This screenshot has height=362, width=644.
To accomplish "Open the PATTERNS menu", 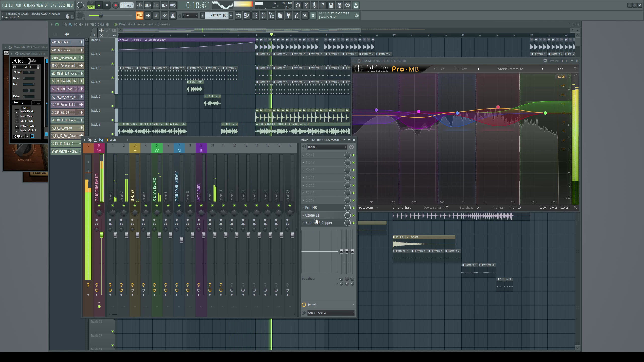I will pos(29,5).
